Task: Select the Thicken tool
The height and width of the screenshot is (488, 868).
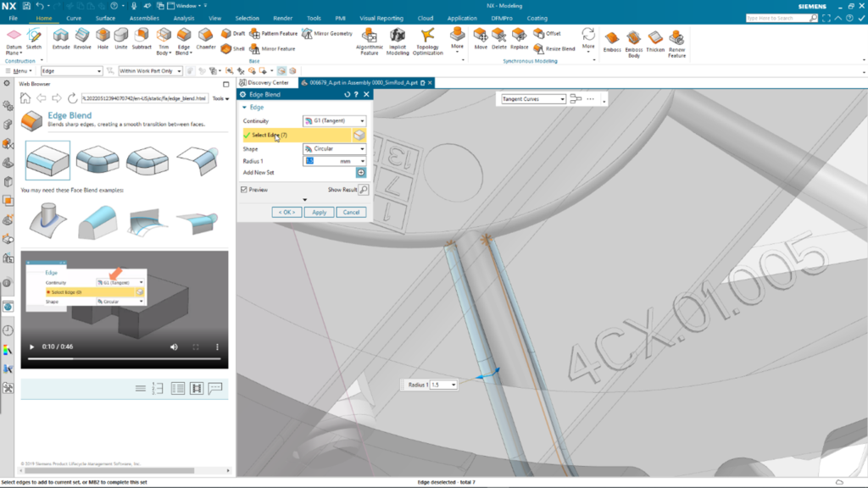Action: tap(655, 41)
